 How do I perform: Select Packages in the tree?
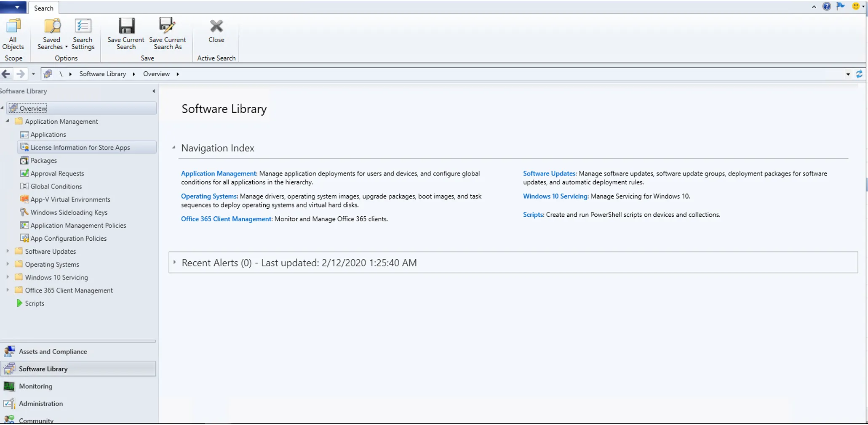pos(43,160)
